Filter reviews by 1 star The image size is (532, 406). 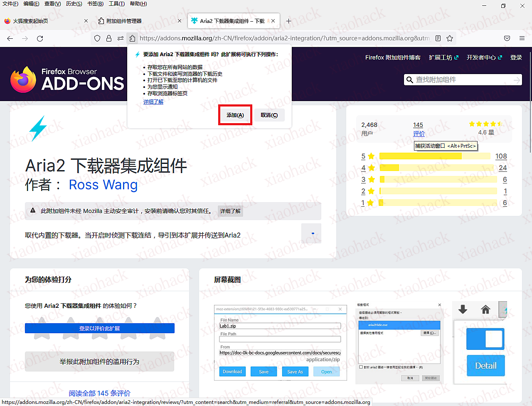pos(368,203)
